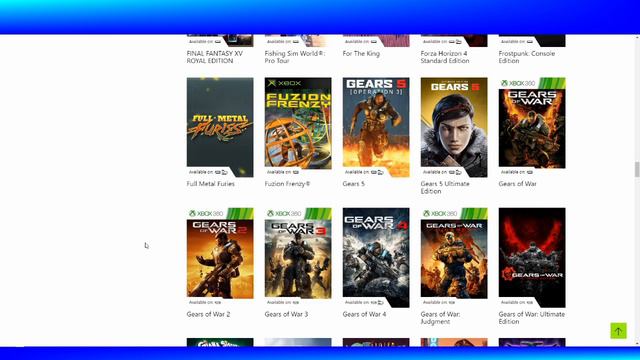Click Available on icon under Gears of War 3

(296, 302)
